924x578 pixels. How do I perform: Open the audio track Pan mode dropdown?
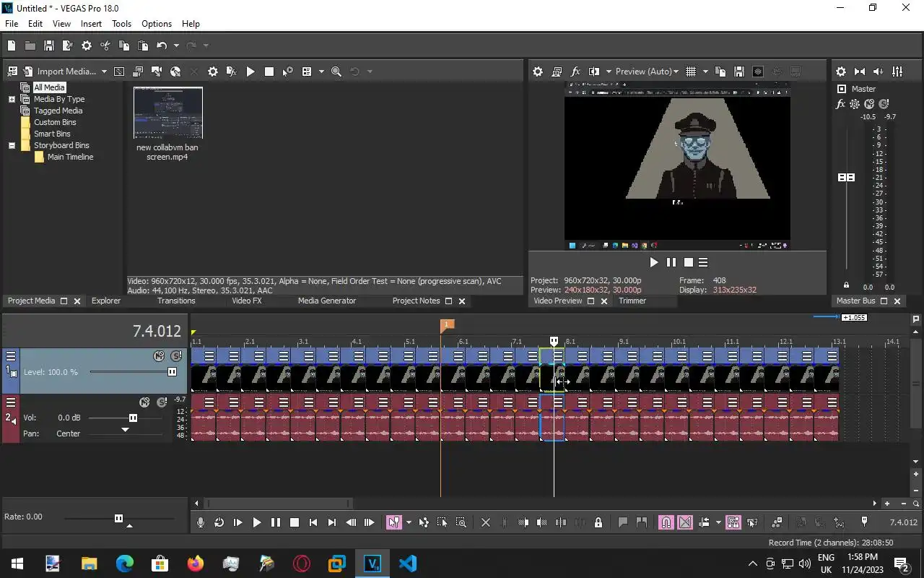coord(125,431)
